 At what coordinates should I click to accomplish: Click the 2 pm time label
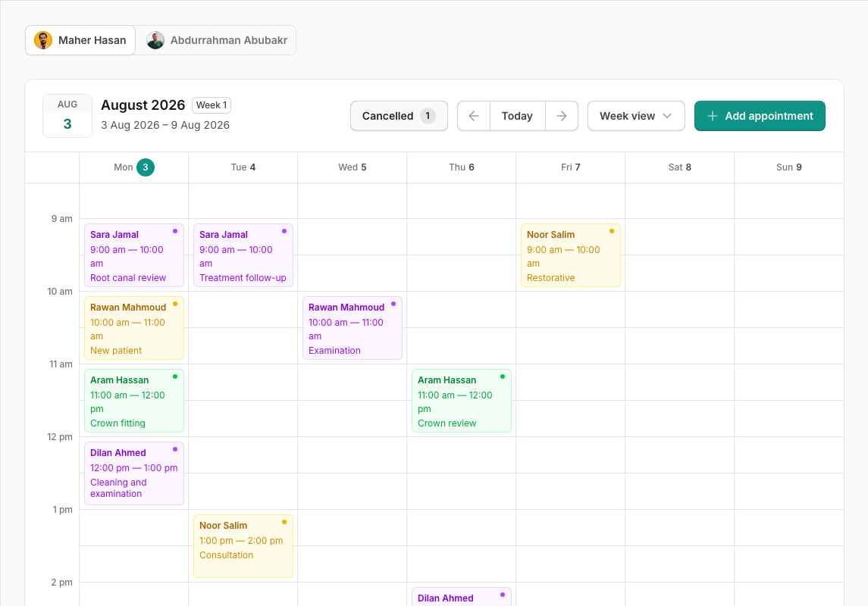[x=62, y=583]
